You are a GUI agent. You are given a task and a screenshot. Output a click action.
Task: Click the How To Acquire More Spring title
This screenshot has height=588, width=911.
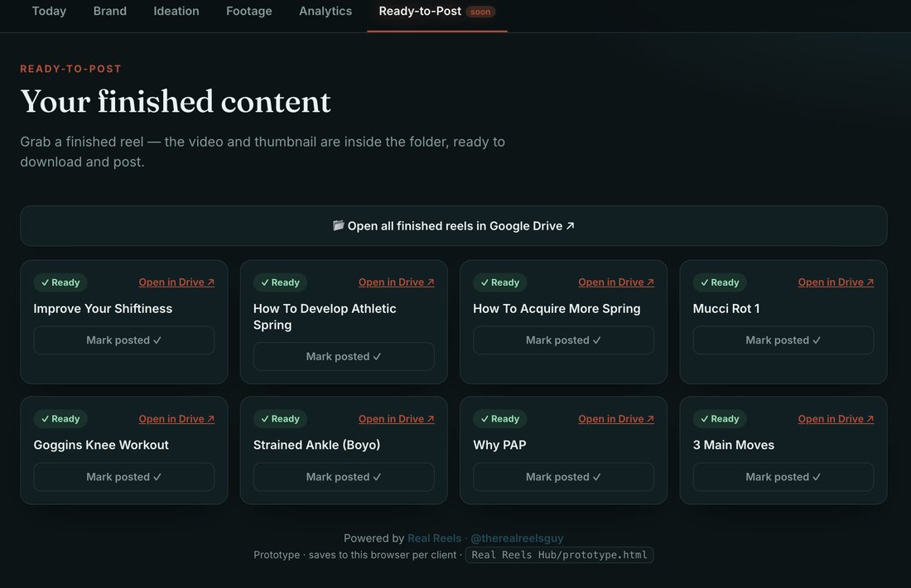coord(557,309)
